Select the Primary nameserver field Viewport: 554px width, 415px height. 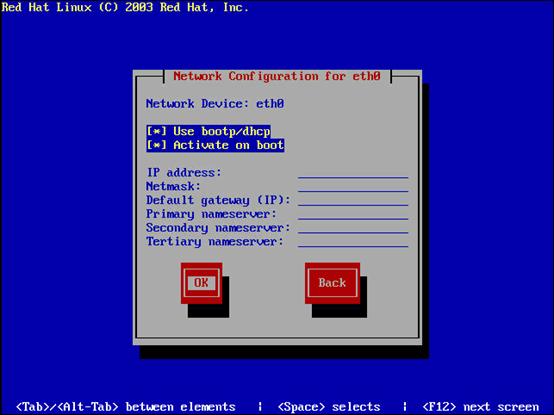pyautogui.click(x=353, y=214)
